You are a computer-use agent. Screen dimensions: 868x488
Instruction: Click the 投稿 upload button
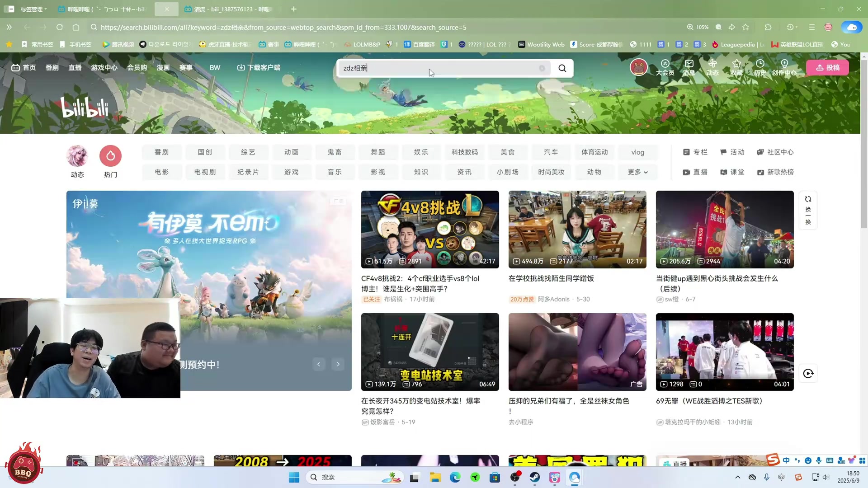[827, 67]
